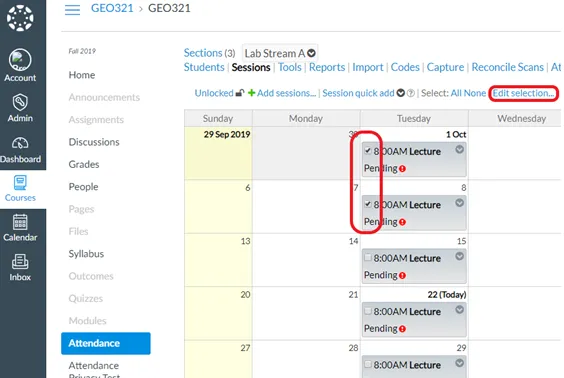564x378 pixels.
Task: Open Syllabus in course navigation
Action: coord(86,254)
